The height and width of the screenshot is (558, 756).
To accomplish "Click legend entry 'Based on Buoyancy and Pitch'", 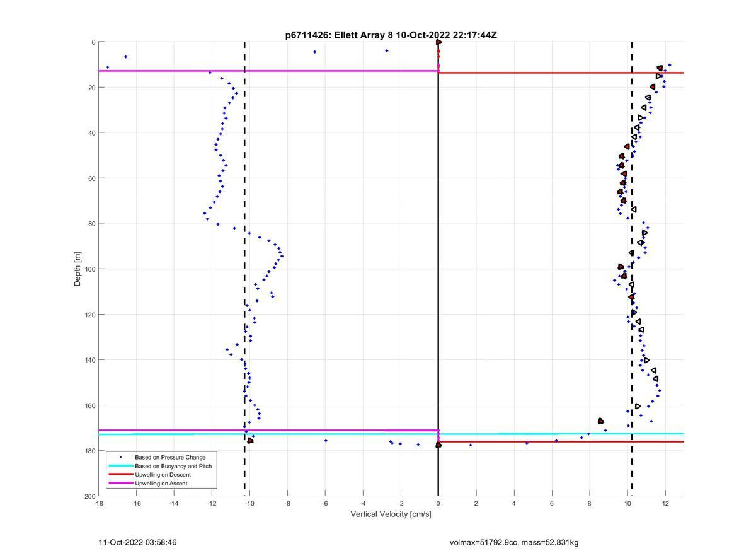I will [173, 466].
